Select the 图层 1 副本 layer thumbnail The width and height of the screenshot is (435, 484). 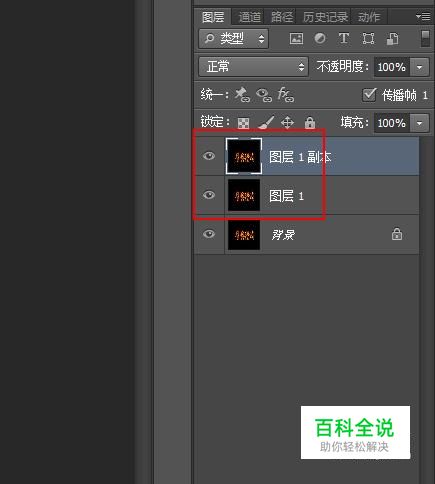pyautogui.click(x=244, y=156)
